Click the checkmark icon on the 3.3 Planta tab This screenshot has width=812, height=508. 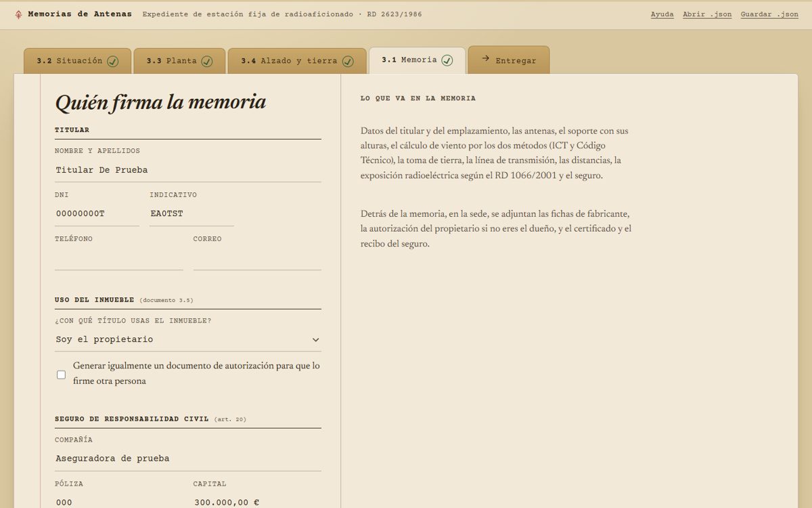(x=207, y=61)
